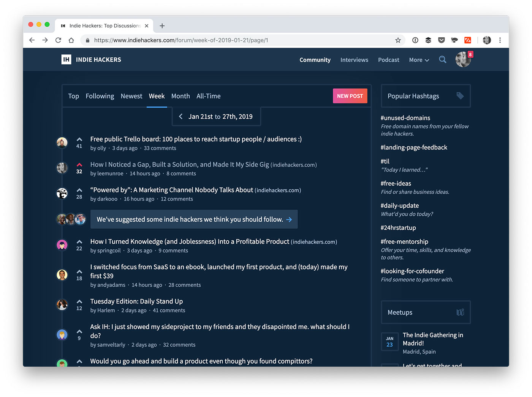
Task: Open springcoil's pink avatar thumbnail
Action: 62,245
